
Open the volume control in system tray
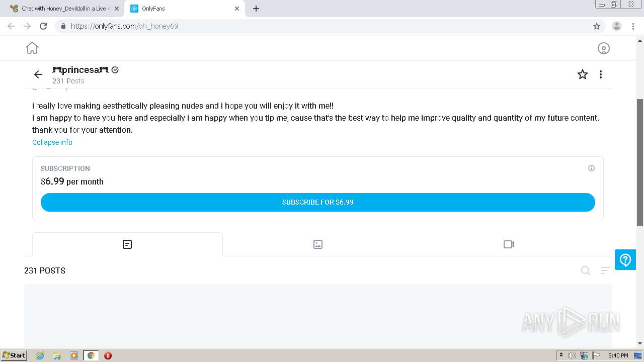coord(572,355)
